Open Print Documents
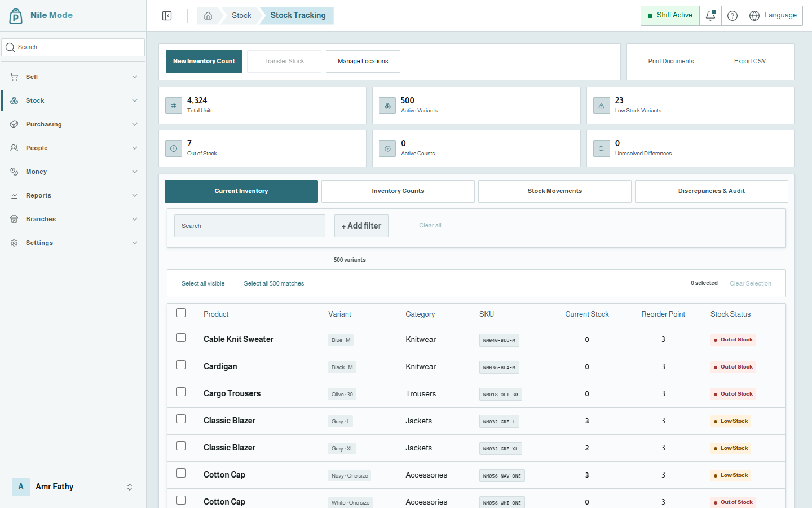 coord(671,62)
